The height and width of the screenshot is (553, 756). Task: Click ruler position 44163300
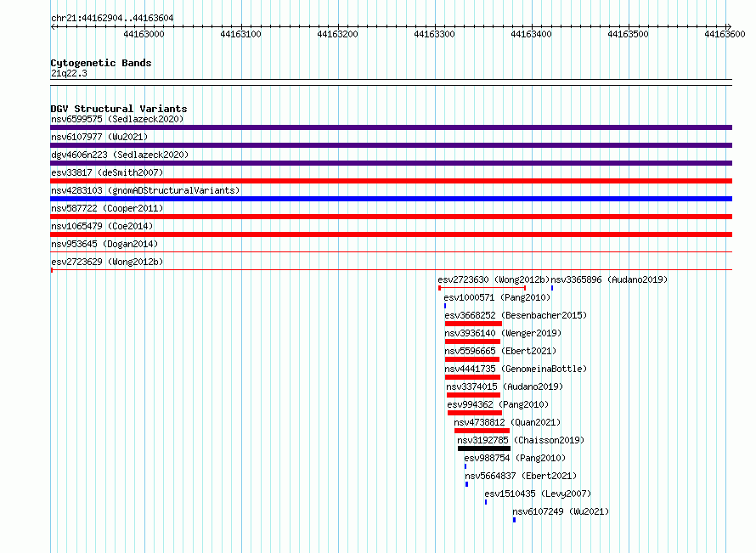coord(434,34)
